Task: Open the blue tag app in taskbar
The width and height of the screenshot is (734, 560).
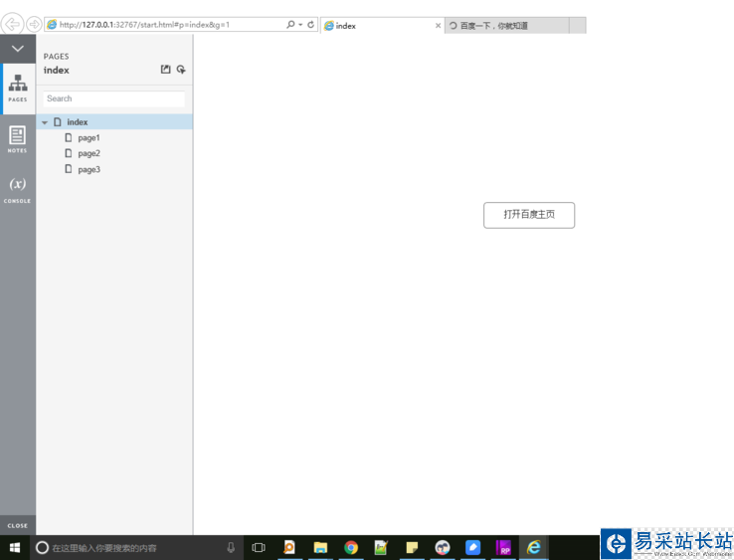Action: (x=472, y=547)
